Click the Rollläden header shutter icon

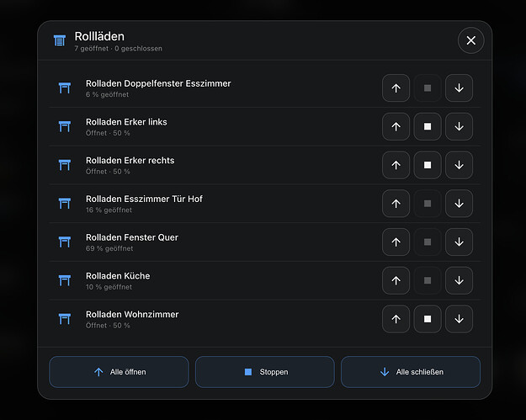(x=60, y=40)
